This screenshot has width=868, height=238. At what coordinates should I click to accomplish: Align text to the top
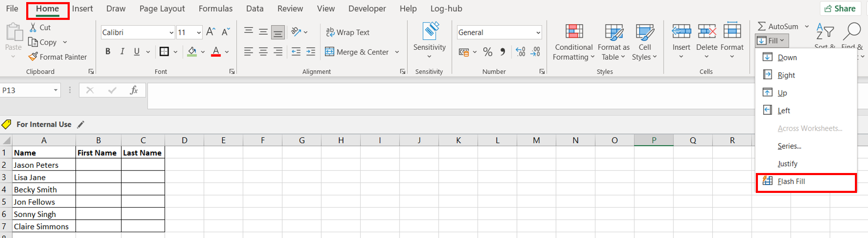point(248,32)
